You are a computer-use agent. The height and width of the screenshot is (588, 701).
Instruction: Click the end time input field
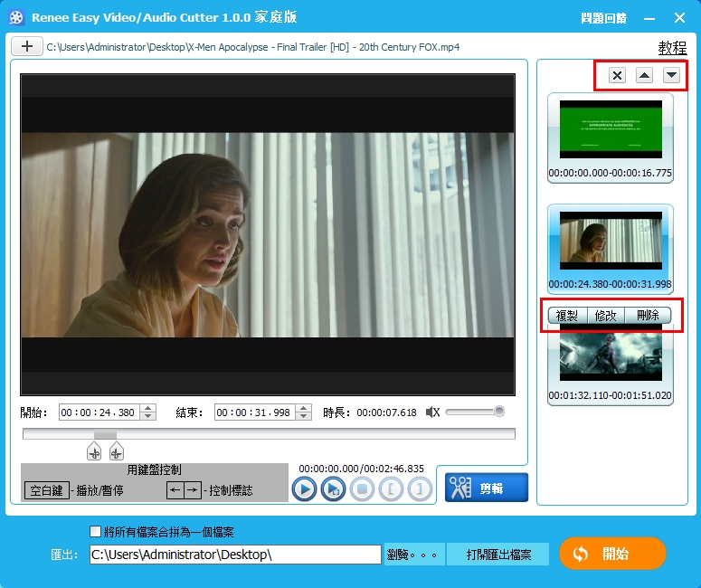[x=255, y=413]
